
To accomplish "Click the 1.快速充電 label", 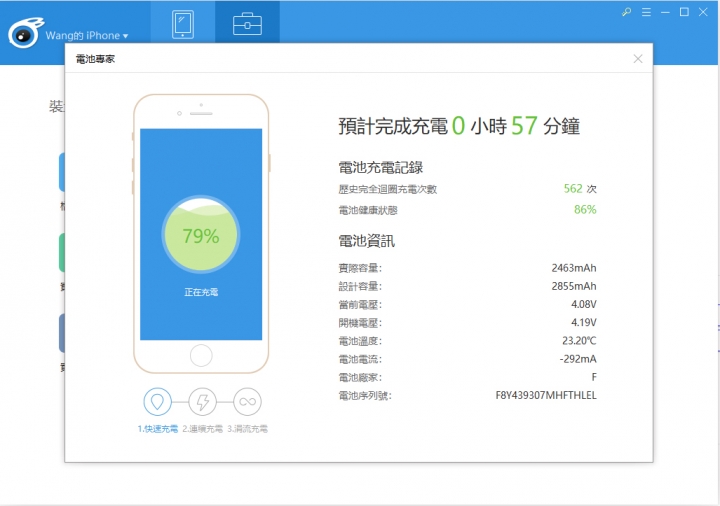I will [158, 429].
